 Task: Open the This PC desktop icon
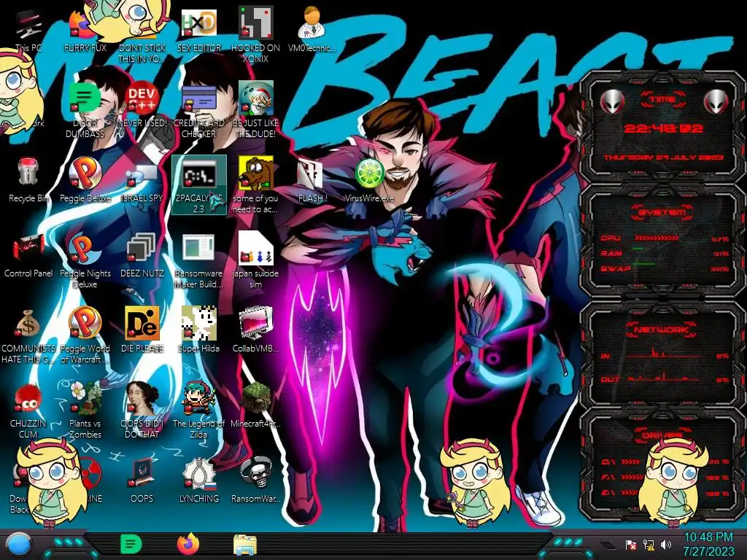pos(28,29)
